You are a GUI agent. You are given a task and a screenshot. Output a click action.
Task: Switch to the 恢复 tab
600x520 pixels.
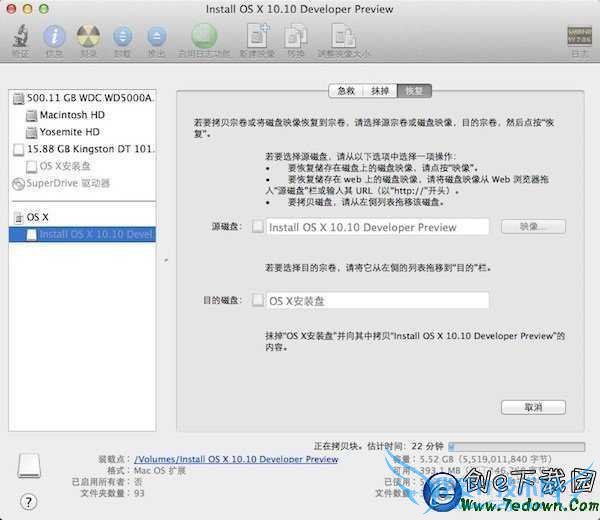tap(414, 91)
